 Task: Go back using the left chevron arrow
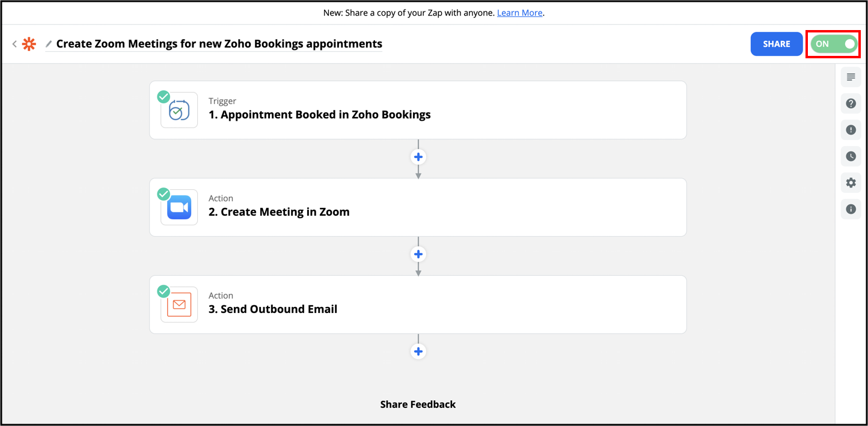(x=14, y=44)
